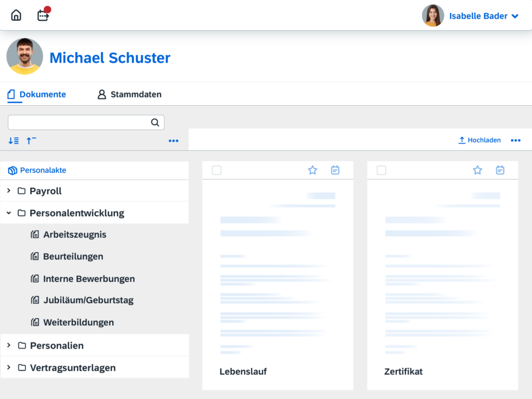
Task: Select the checkbox on the Lebenslauf document card
Action: click(217, 170)
